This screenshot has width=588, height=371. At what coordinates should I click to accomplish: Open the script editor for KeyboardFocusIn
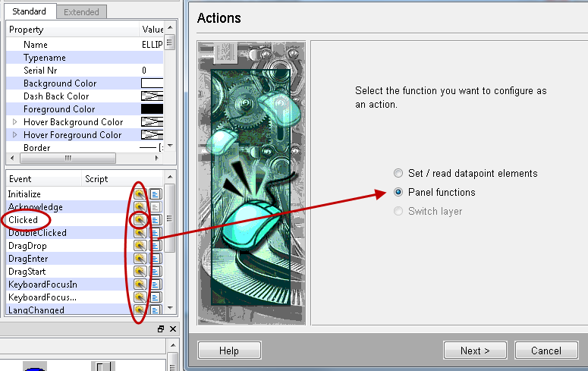coord(155,285)
